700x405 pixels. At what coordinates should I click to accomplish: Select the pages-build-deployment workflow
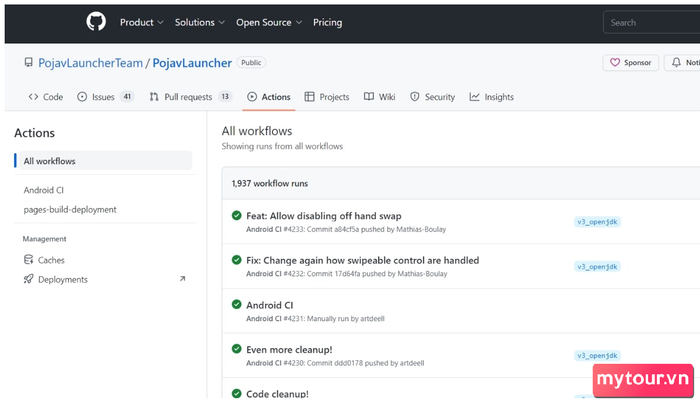coord(70,209)
